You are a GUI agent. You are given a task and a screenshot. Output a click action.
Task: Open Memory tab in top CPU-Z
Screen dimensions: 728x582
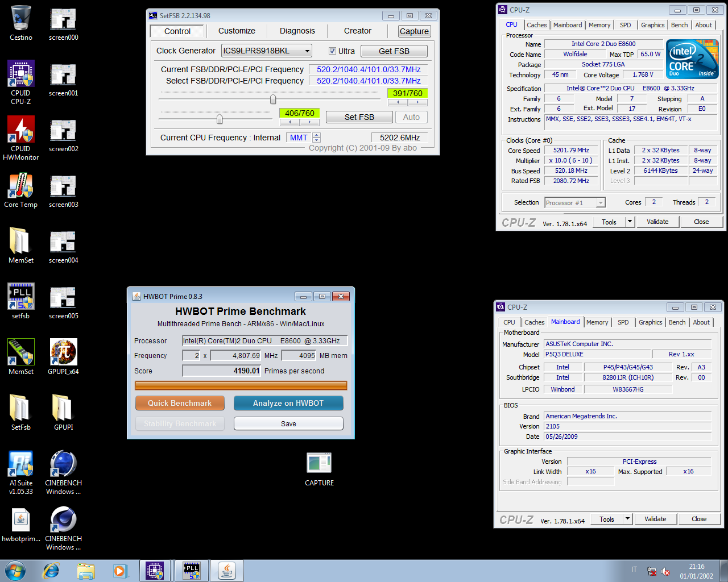(x=599, y=25)
